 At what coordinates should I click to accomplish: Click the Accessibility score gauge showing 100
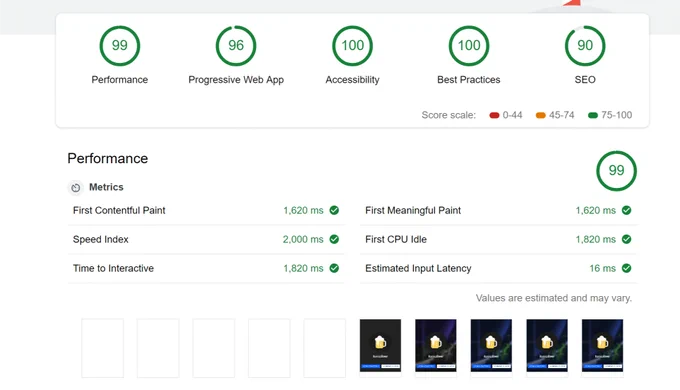coord(352,46)
